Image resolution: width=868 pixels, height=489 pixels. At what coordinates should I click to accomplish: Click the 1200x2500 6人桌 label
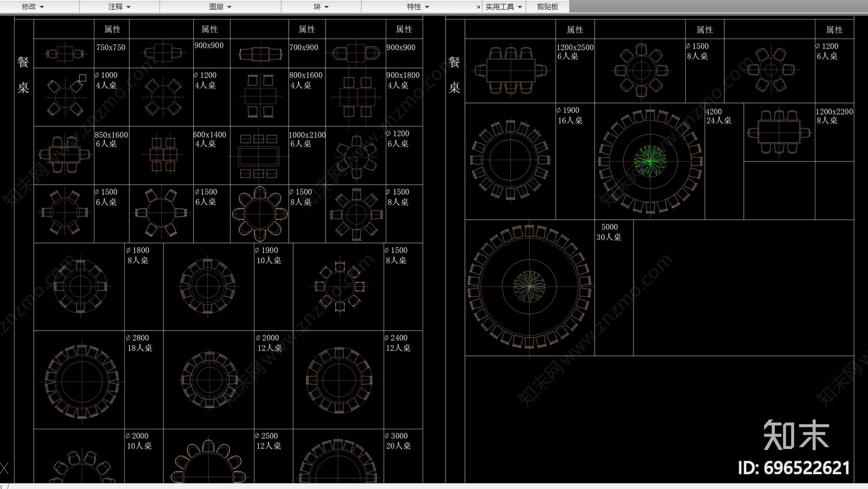coord(575,52)
